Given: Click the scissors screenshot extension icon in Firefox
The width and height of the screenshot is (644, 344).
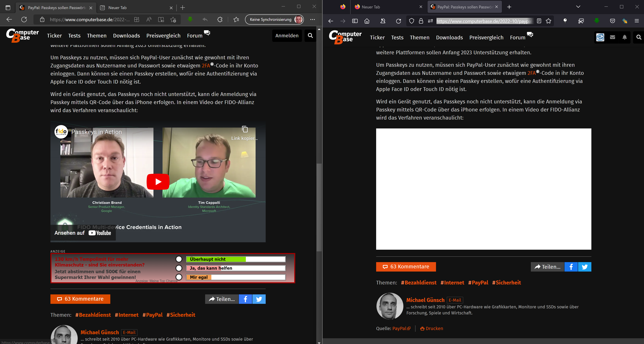Looking at the screenshot, I should (581, 21).
